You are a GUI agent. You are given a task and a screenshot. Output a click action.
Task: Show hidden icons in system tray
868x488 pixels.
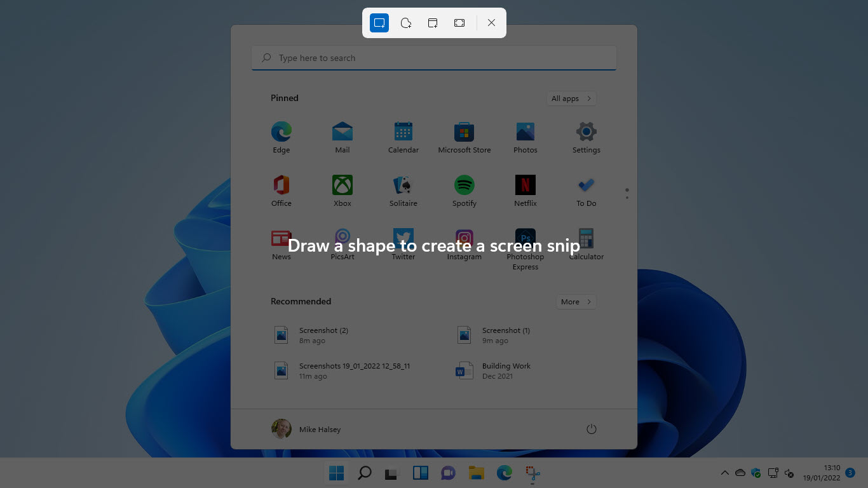[x=724, y=473]
